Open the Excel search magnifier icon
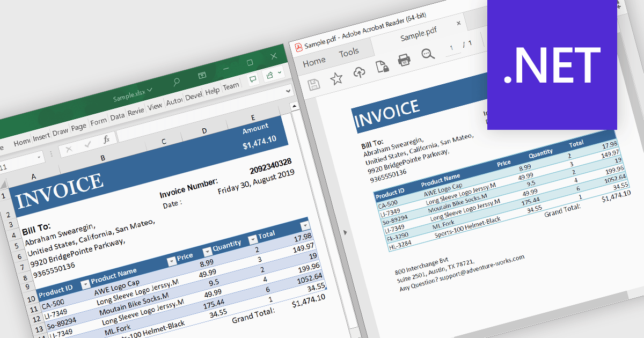 click(x=176, y=82)
